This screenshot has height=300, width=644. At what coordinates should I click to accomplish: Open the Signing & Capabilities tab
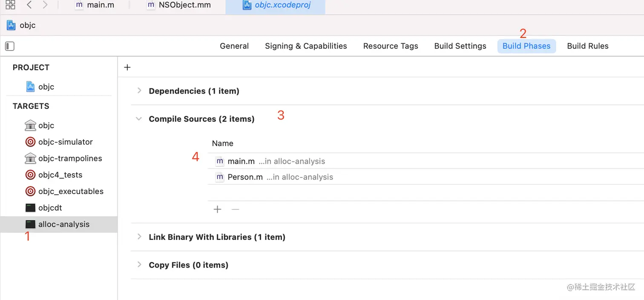tap(306, 46)
